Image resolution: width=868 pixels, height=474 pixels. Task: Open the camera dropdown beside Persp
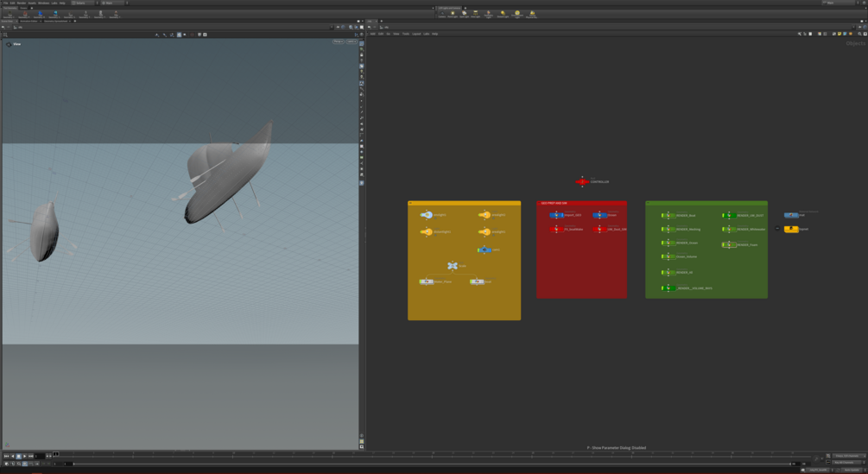(x=351, y=41)
